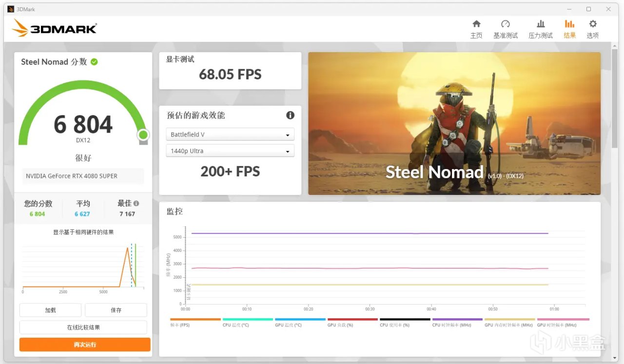Go to the 主页 home tab
624x364 pixels.
point(476,29)
